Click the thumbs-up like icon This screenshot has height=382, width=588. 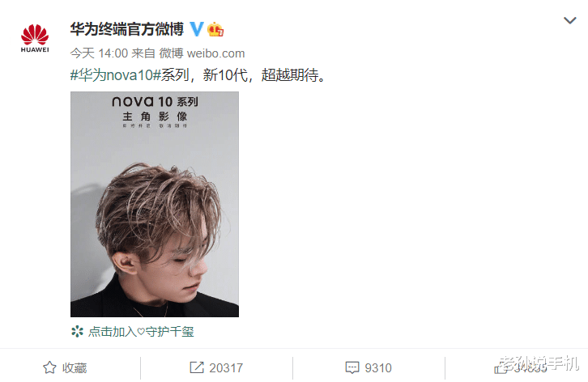[501, 368]
